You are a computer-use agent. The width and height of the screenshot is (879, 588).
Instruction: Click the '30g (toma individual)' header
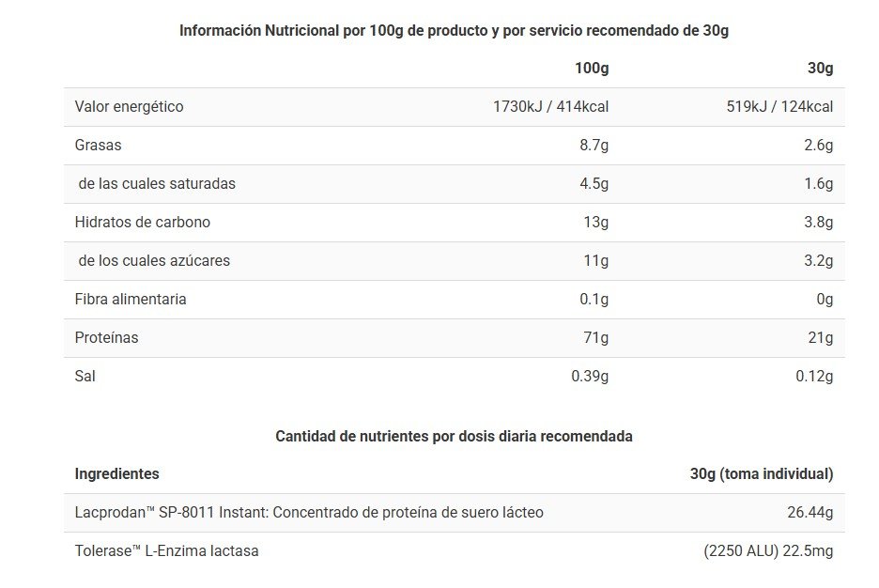coord(761,474)
